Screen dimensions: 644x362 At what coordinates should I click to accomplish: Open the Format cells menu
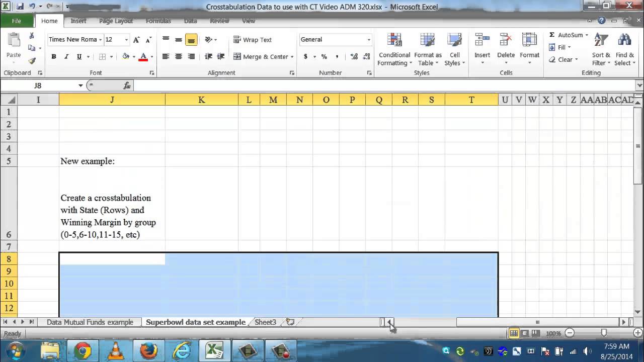point(529,49)
